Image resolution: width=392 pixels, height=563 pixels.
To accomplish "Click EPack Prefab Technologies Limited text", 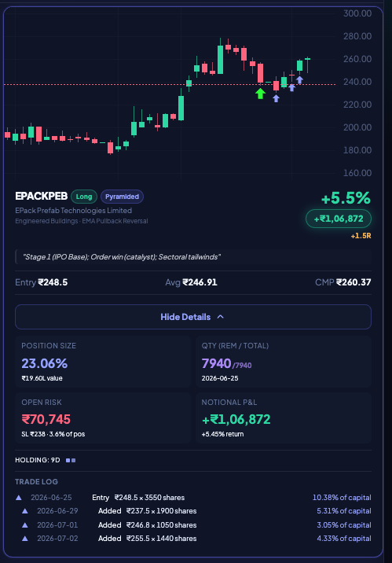I will point(74,211).
